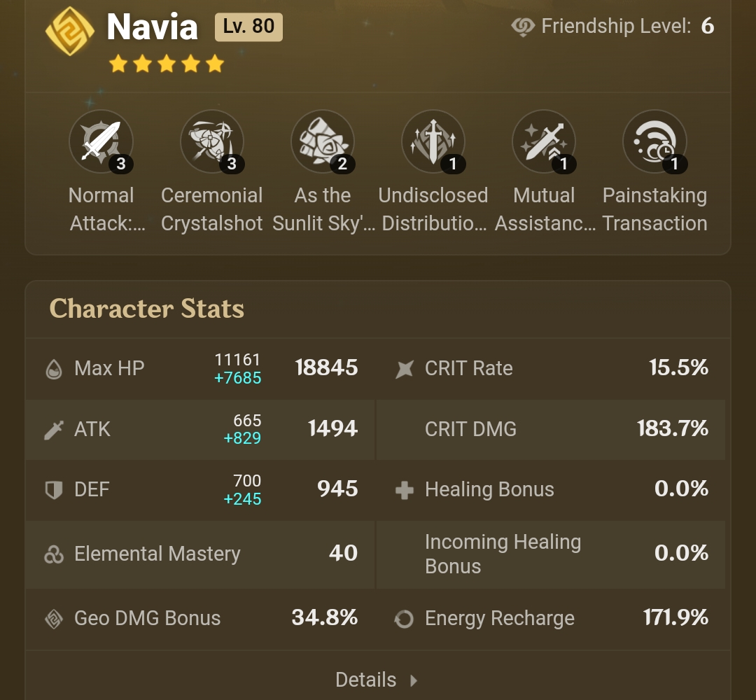The width and height of the screenshot is (756, 700).
Task: Click the Healing Bonus plus icon
Action: pyautogui.click(x=404, y=490)
